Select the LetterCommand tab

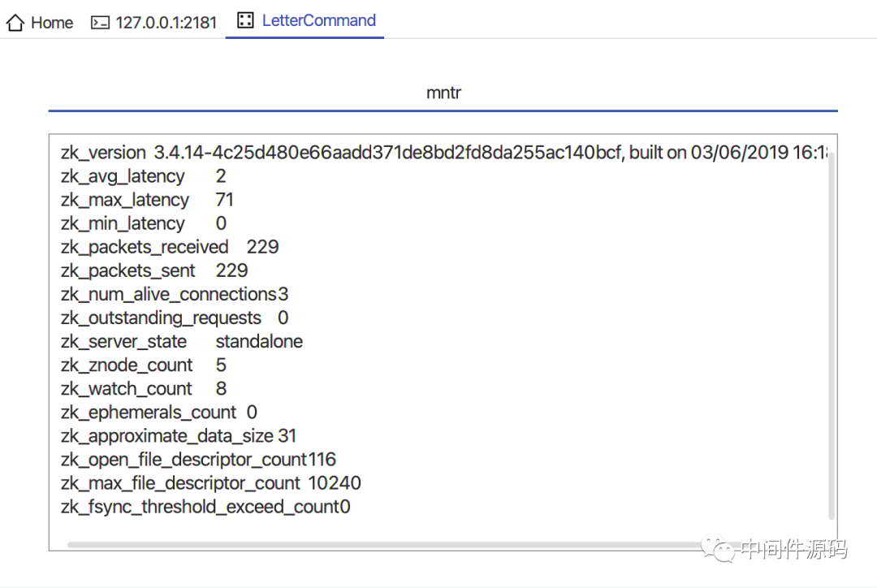[305, 20]
